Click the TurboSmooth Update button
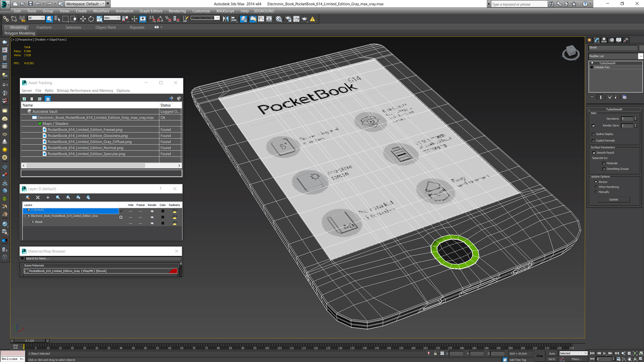The image size is (644, 362). click(613, 199)
